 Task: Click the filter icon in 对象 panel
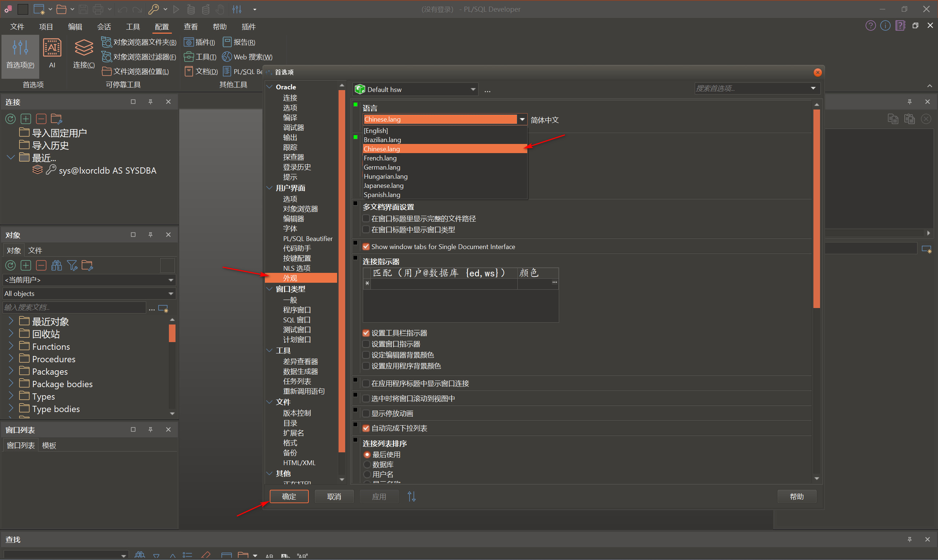click(x=72, y=266)
